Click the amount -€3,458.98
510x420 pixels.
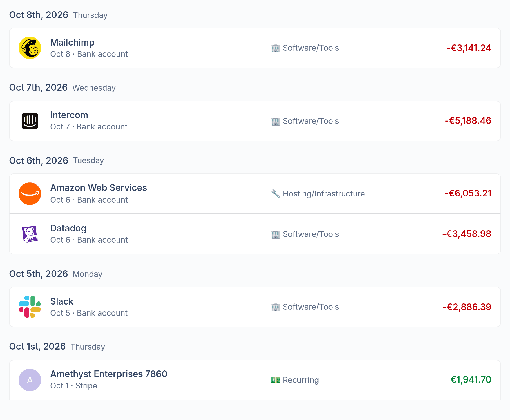(x=467, y=234)
